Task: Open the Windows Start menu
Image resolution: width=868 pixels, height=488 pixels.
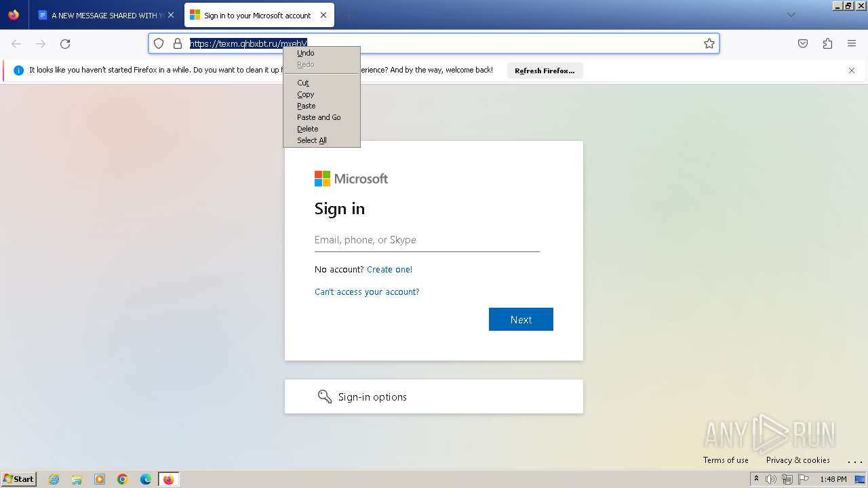Action: point(19,479)
